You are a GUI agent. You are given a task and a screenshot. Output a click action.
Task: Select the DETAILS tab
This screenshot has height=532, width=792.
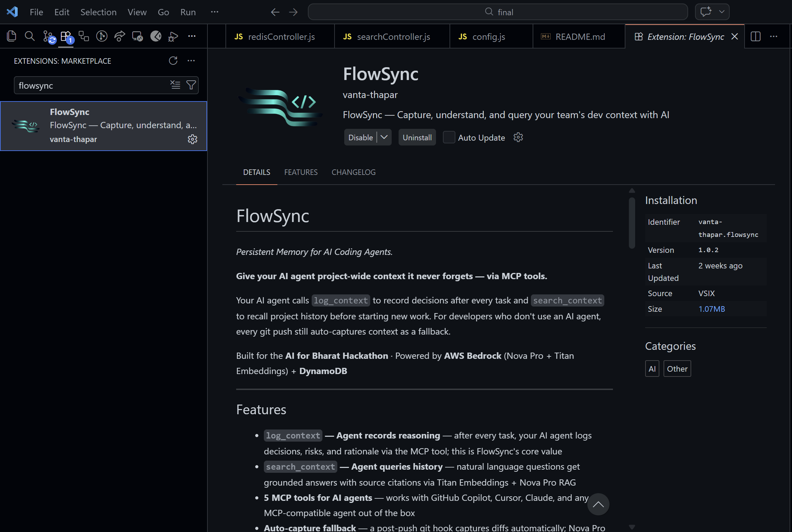257,172
